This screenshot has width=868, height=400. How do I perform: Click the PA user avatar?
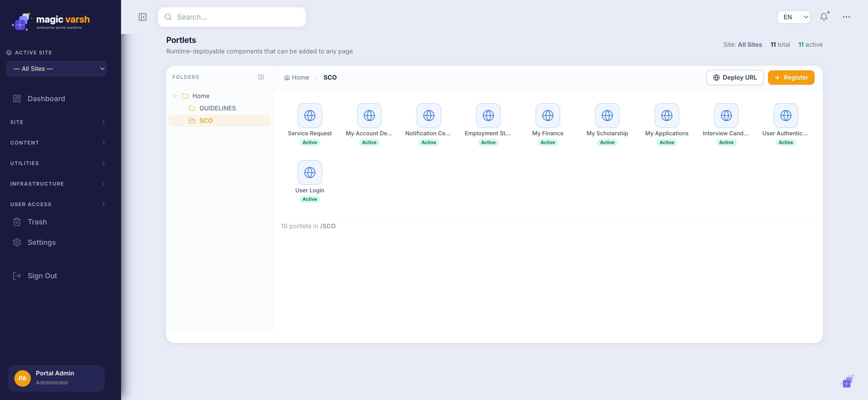[23, 378]
